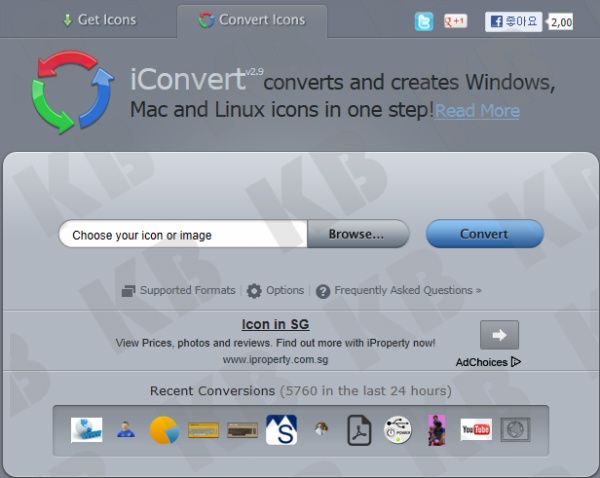Click the Twitter bird icon
The image size is (600, 478).
click(x=424, y=21)
